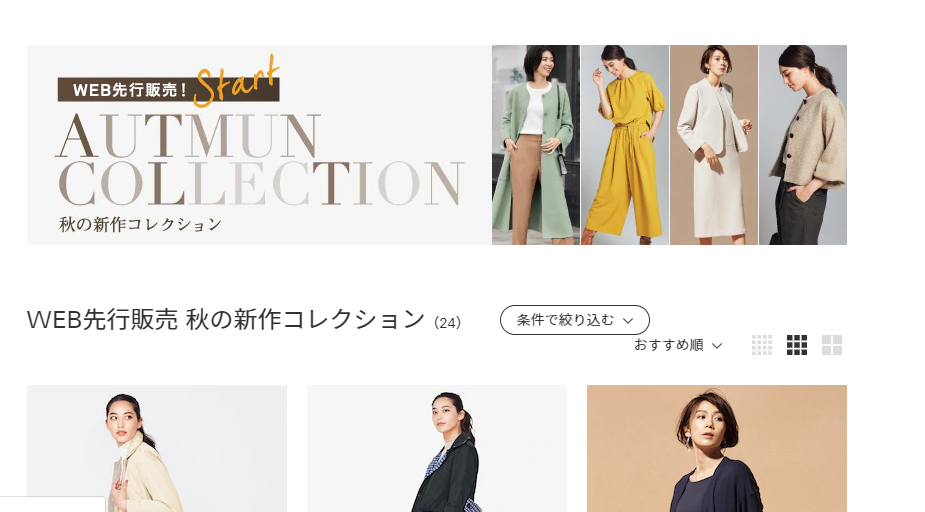Expand the おすすめ順 sort dropdown
This screenshot has width=925, height=512.
click(x=678, y=345)
